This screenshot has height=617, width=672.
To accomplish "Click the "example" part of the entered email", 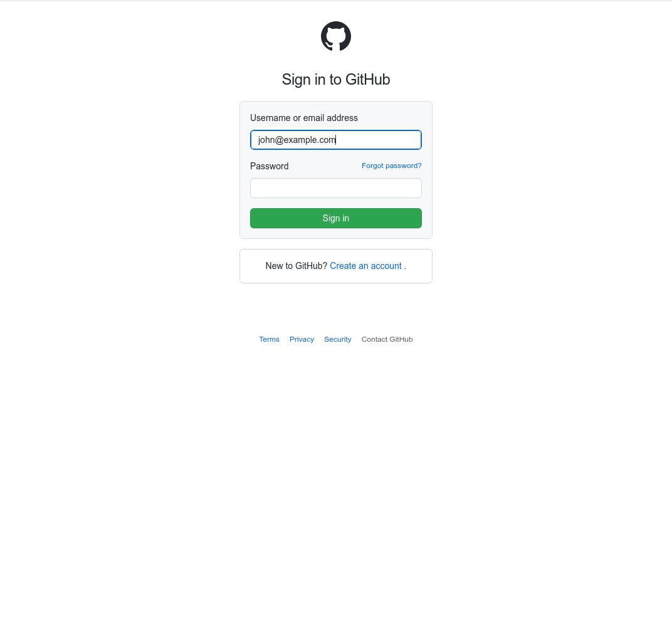I will tap(300, 140).
